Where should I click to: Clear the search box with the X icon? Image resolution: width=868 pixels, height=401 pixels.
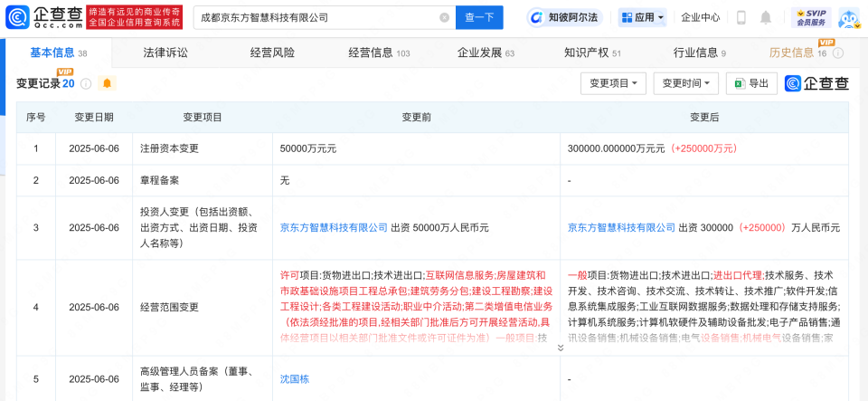pos(444,18)
